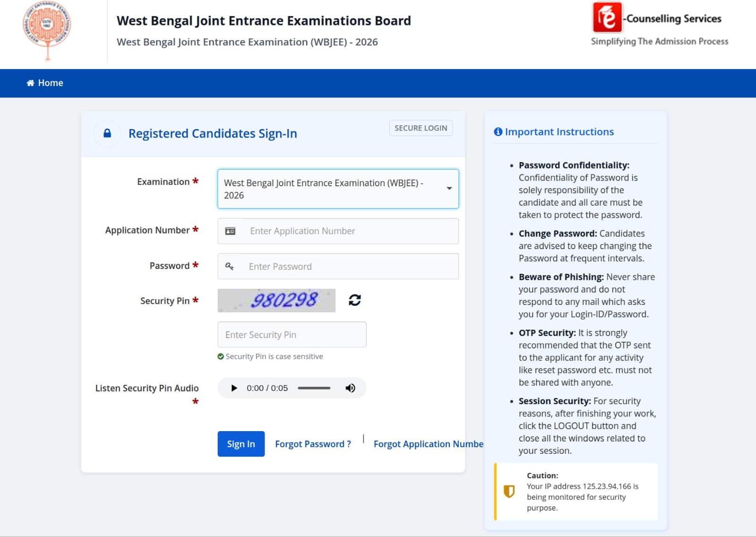Click the Important Instructions heading
The image size is (756, 537).
(x=559, y=132)
